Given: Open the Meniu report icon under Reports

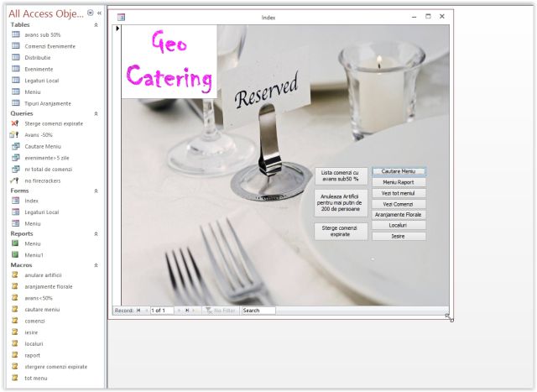Looking at the screenshot, I should click(15, 243).
